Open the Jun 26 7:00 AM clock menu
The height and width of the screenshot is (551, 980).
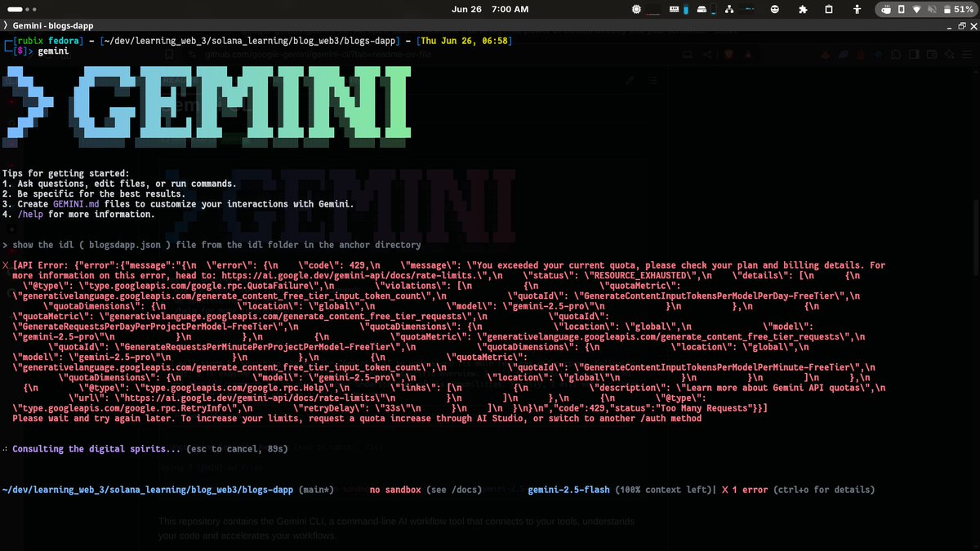[x=489, y=9]
